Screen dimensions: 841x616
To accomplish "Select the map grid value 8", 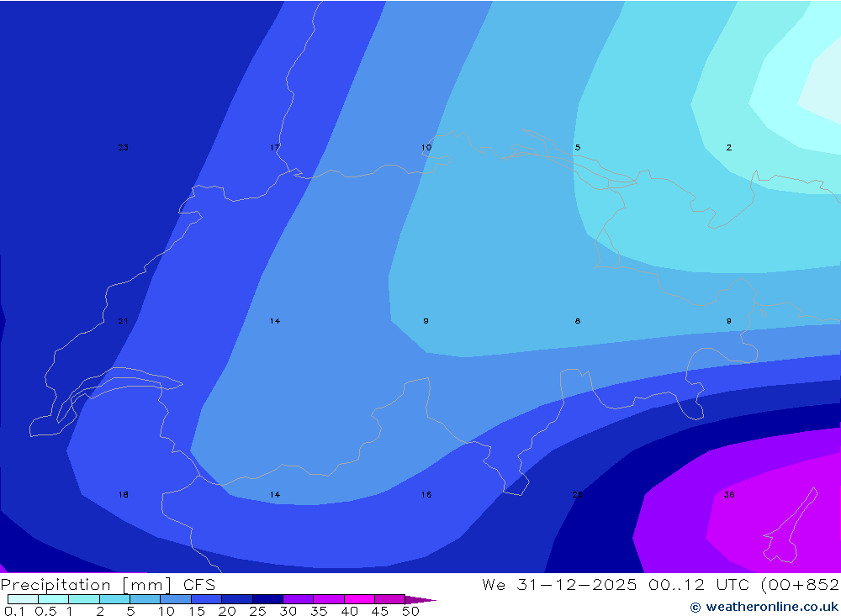I will (578, 321).
